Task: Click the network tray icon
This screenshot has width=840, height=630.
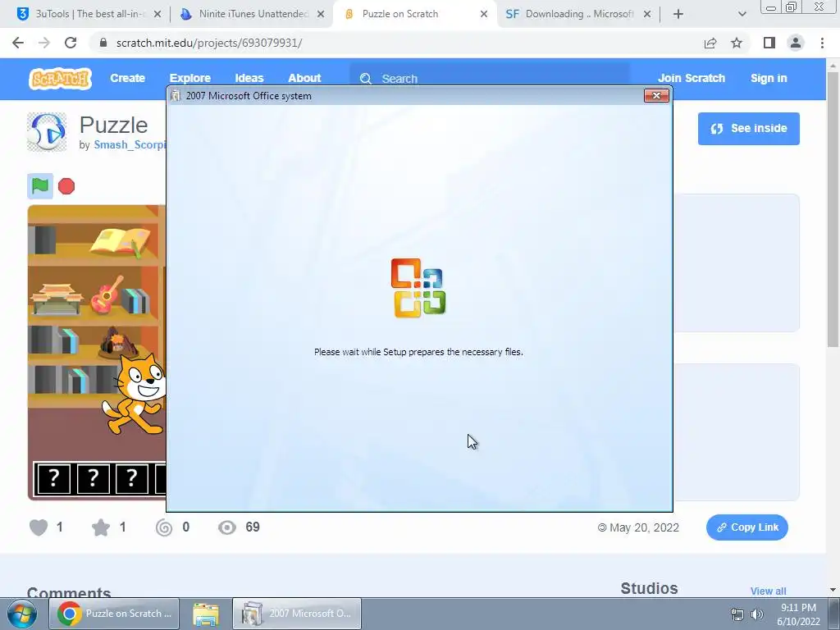Action: (737, 614)
